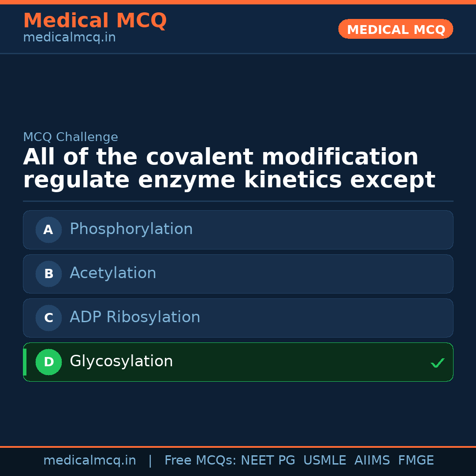Click USMLE in the footer
476x476 pixels.
coord(324,461)
